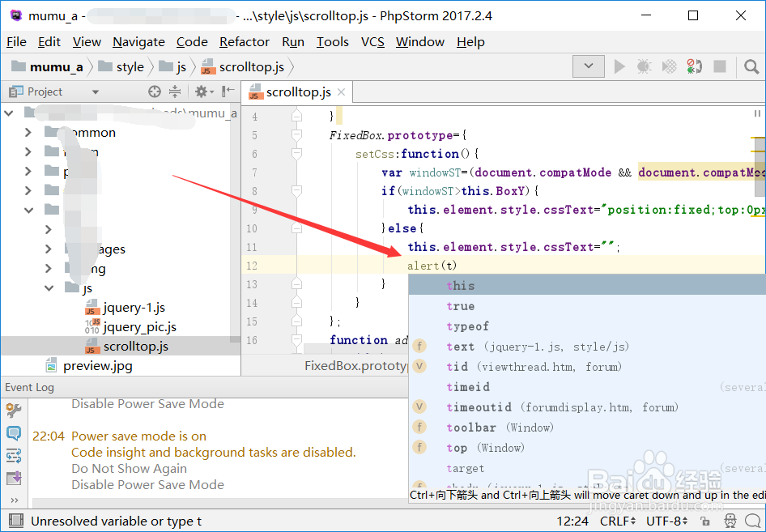Open Event Log wrench settings icon
The image size is (766, 532).
[x=14, y=411]
